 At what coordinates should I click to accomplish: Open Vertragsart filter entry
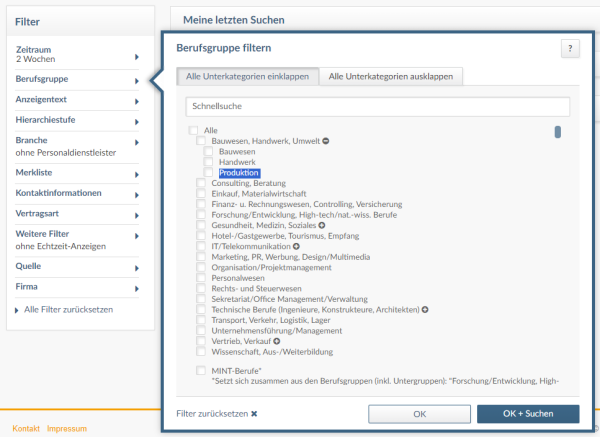pos(77,214)
